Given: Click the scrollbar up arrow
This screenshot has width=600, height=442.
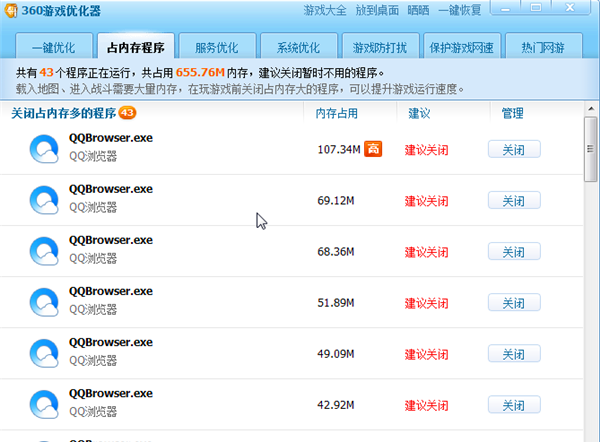Looking at the screenshot, I should pyautogui.click(x=591, y=109).
